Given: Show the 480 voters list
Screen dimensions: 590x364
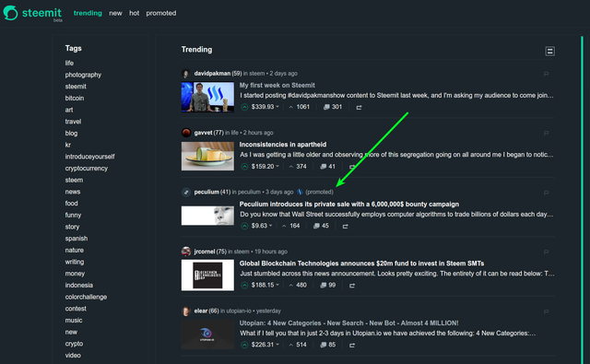Looking at the screenshot, I should (298, 286).
